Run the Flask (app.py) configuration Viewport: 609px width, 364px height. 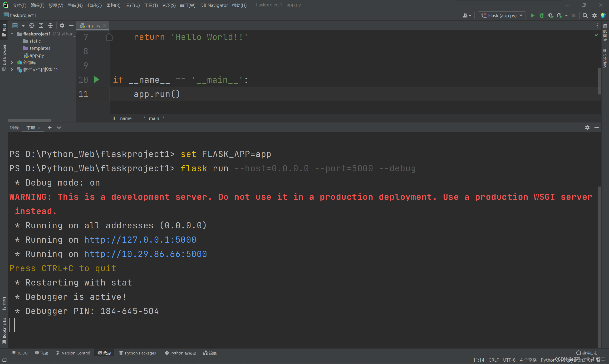pyautogui.click(x=532, y=15)
